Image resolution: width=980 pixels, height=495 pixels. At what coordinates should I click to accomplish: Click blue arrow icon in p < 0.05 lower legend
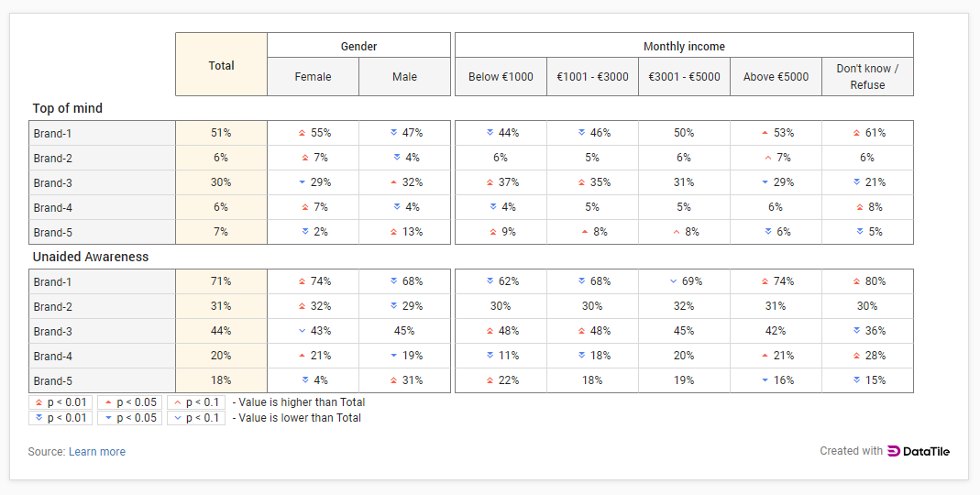tap(108, 418)
